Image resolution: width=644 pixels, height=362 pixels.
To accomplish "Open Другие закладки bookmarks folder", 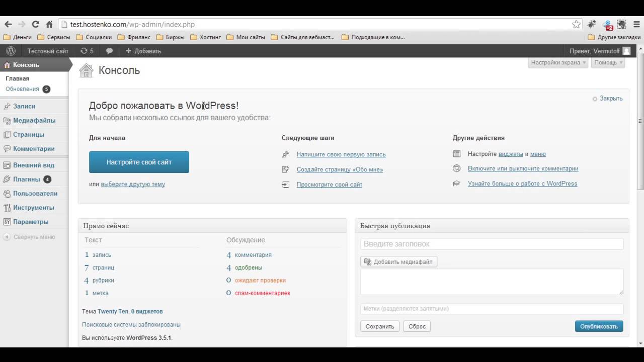I will (614, 37).
